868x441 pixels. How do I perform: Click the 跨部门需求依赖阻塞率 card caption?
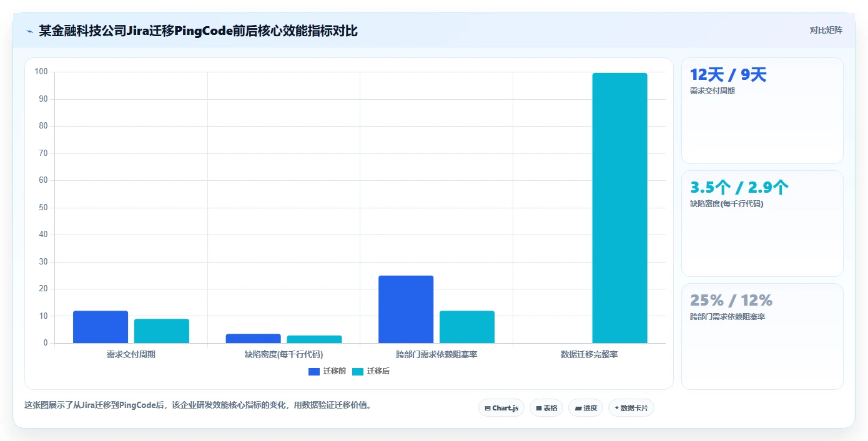coord(727,317)
